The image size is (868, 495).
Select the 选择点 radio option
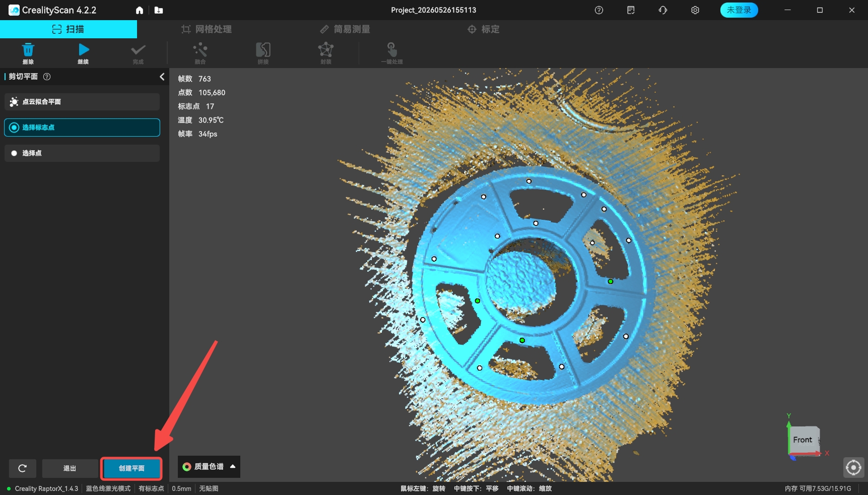click(82, 153)
